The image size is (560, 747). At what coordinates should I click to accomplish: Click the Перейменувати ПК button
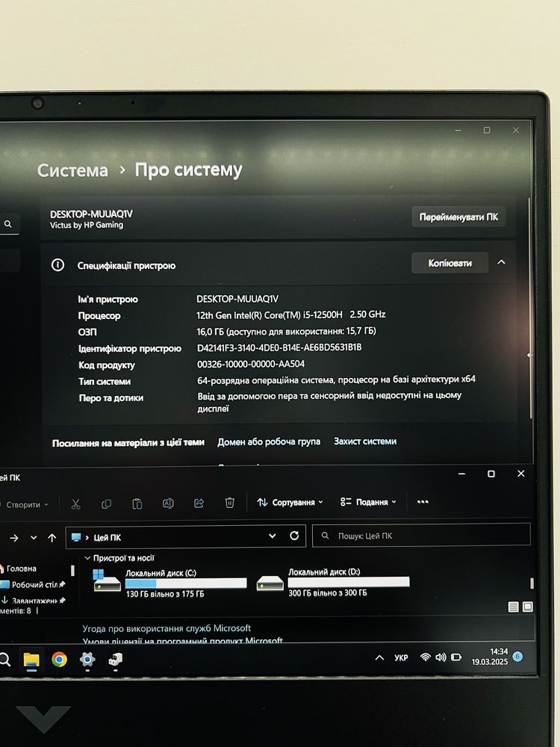pyautogui.click(x=458, y=217)
